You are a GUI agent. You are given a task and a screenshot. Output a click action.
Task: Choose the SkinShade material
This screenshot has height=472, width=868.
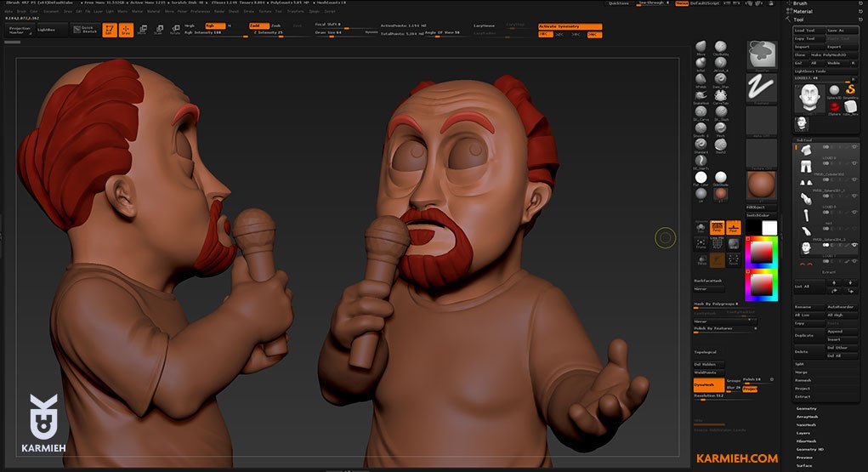(x=720, y=178)
